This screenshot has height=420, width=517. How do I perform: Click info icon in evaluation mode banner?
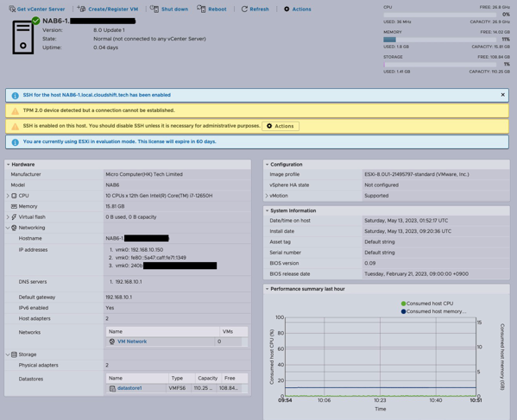tap(15, 142)
